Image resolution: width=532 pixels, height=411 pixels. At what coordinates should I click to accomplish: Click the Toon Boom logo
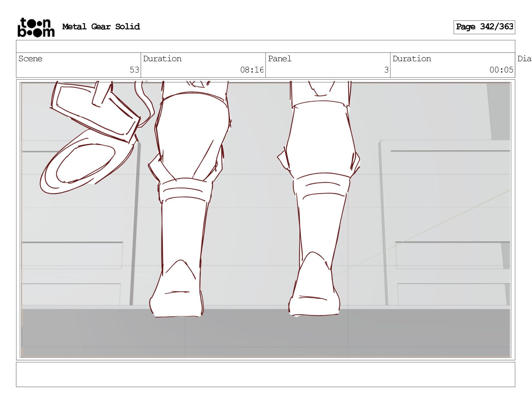click(x=36, y=27)
